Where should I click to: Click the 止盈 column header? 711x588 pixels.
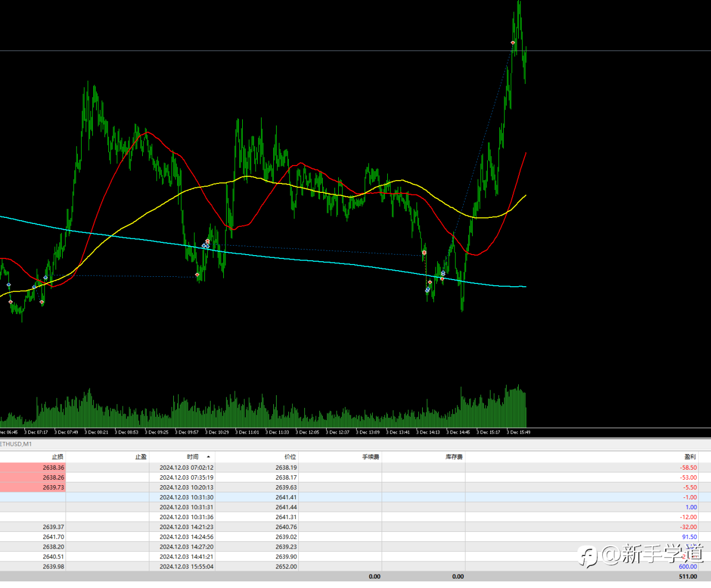coord(141,457)
